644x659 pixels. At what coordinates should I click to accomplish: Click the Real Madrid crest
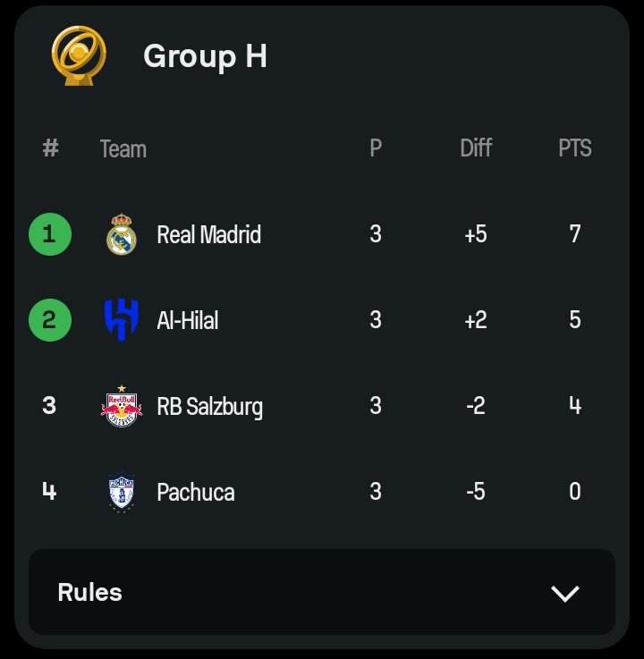tap(122, 234)
